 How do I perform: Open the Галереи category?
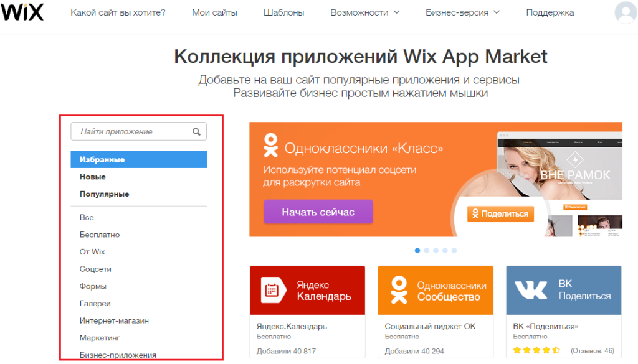95,304
